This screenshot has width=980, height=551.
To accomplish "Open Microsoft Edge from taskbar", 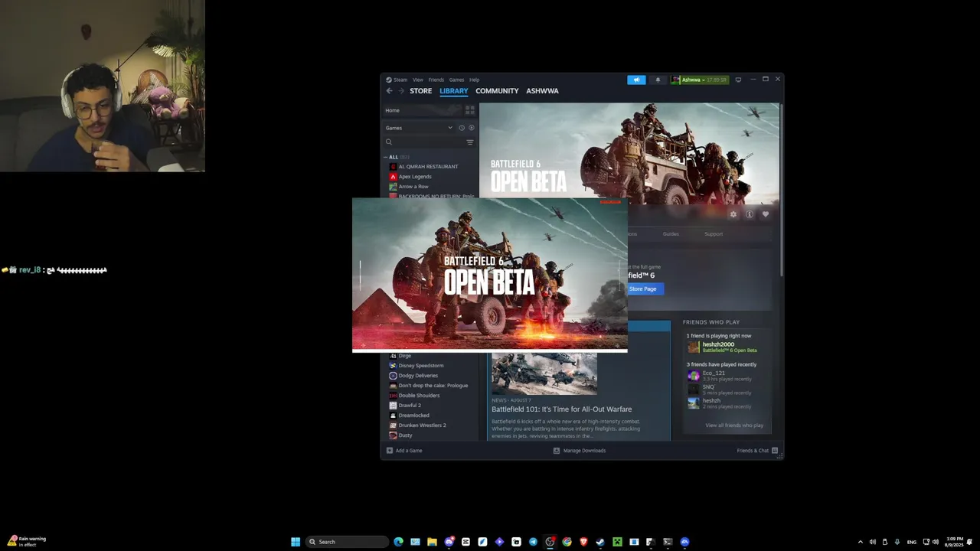I will (x=398, y=542).
